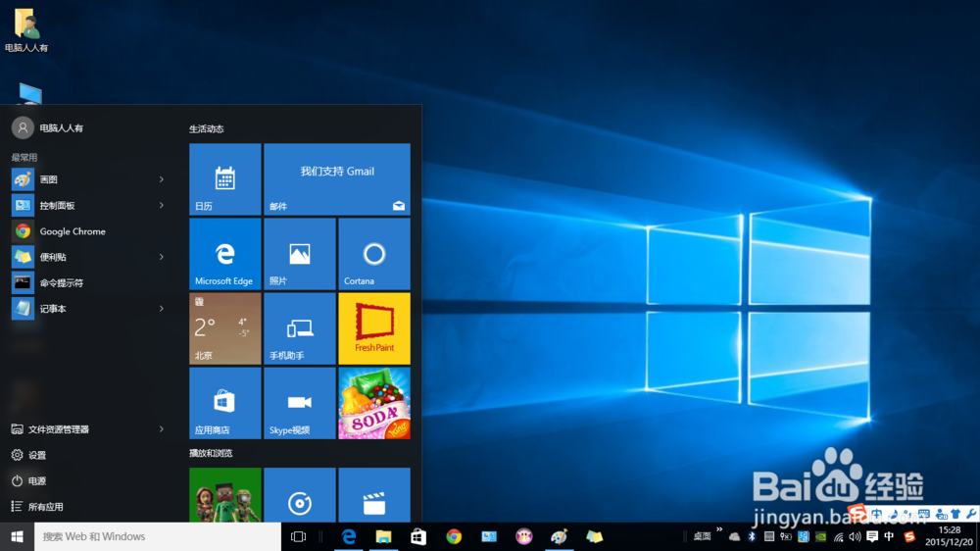Screen dimensions: 980x551
Task: Open the taskbar clock showing 15:28
Action: pyautogui.click(x=949, y=536)
